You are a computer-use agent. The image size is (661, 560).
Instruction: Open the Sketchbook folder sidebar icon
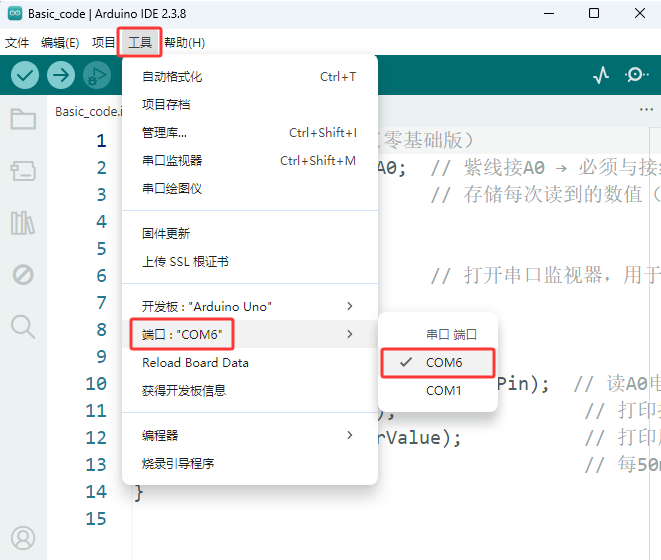[23, 119]
